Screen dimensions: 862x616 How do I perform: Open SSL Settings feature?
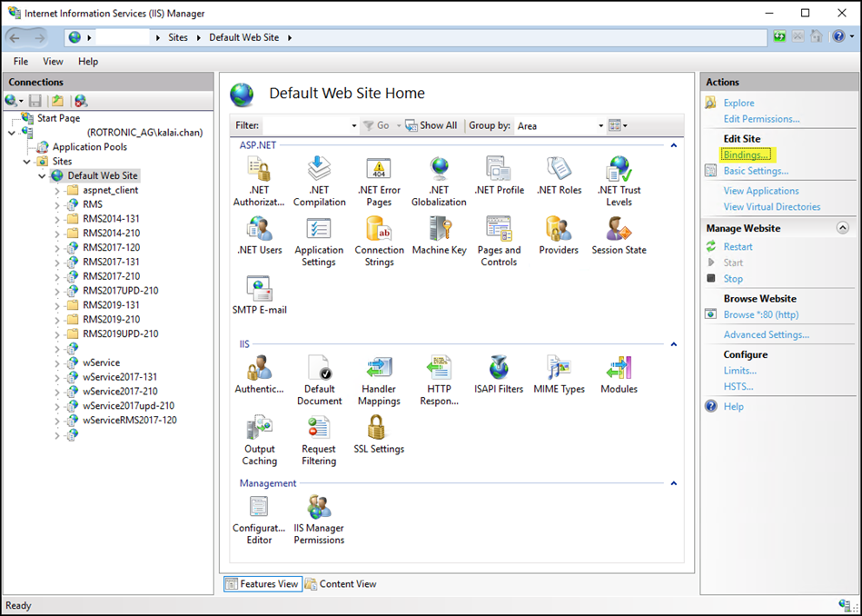379,434
